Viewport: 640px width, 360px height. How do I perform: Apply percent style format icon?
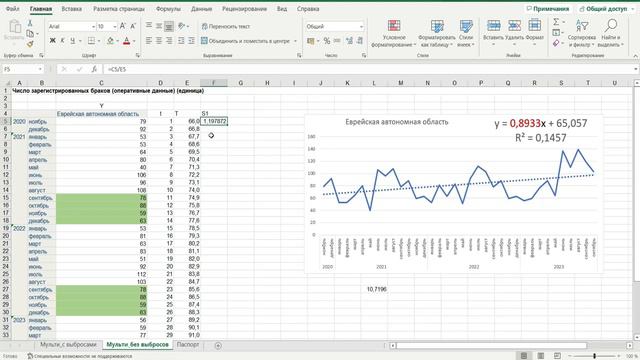point(327,40)
